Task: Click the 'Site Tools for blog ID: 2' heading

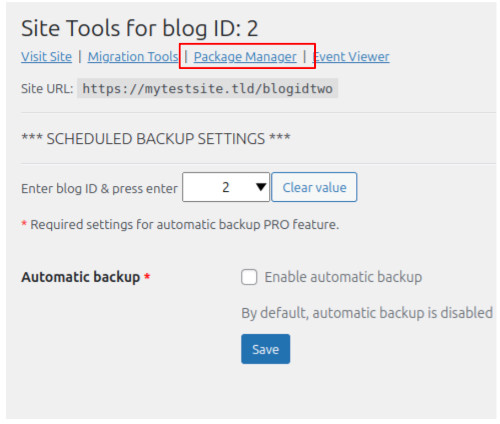Action: [x=140, y=28]
